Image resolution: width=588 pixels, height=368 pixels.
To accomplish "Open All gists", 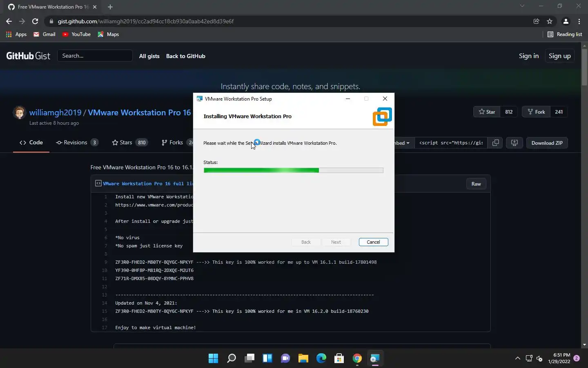I will (x=149, y=56).
